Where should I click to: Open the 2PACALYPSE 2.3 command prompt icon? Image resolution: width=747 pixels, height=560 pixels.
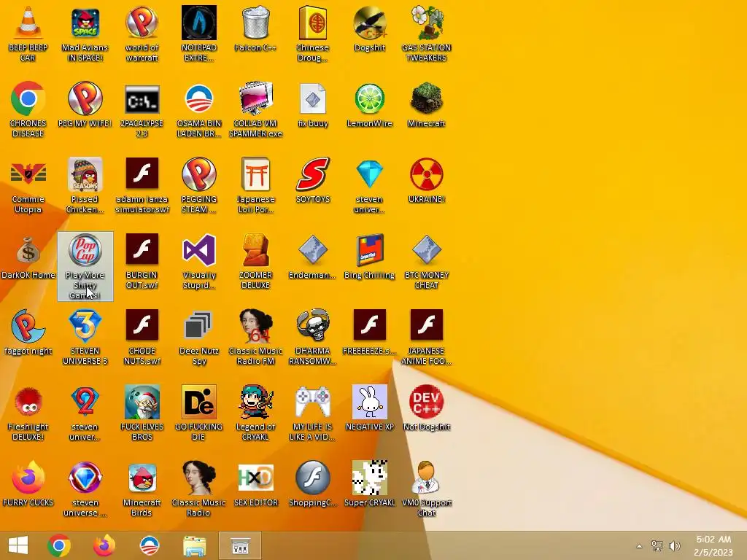[142, 98]
